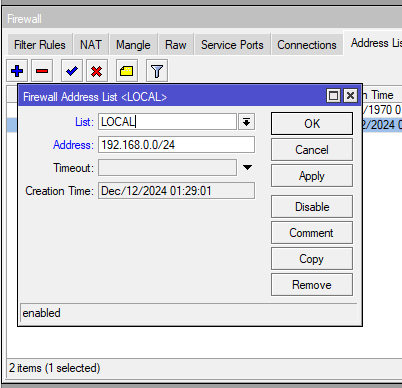Enable entry with the blue checkmark icon
The image size is (402, 388).
tap(72, 71)
